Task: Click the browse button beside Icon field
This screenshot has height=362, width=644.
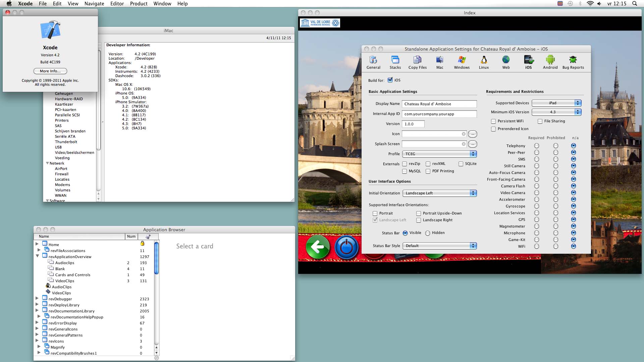Action: point(472,134)
